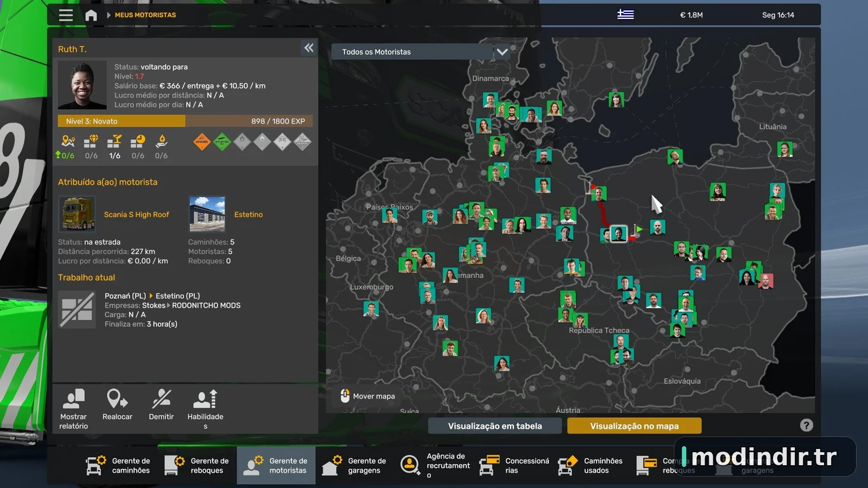Open Habilidades skills for driver
Screen dimensions: 868x488
click(205, 409)
